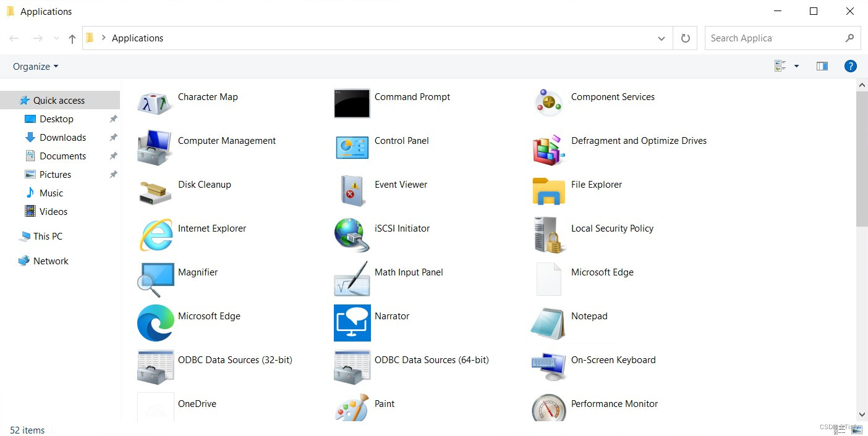868x436 pixels.
Task: Click the scrollbar down arrow
Action: point(862,415)
